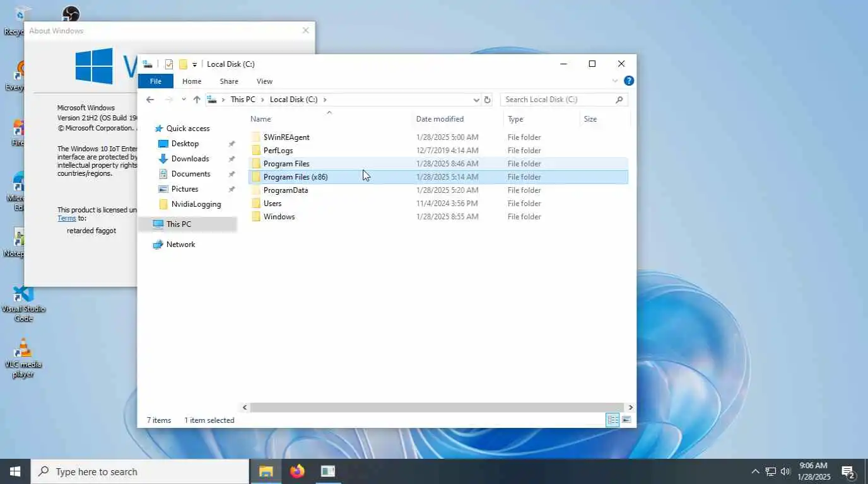Click File Explorer in the taskbar
The height and width of the screenshot is (484, 868).
(x=266, y=471)
